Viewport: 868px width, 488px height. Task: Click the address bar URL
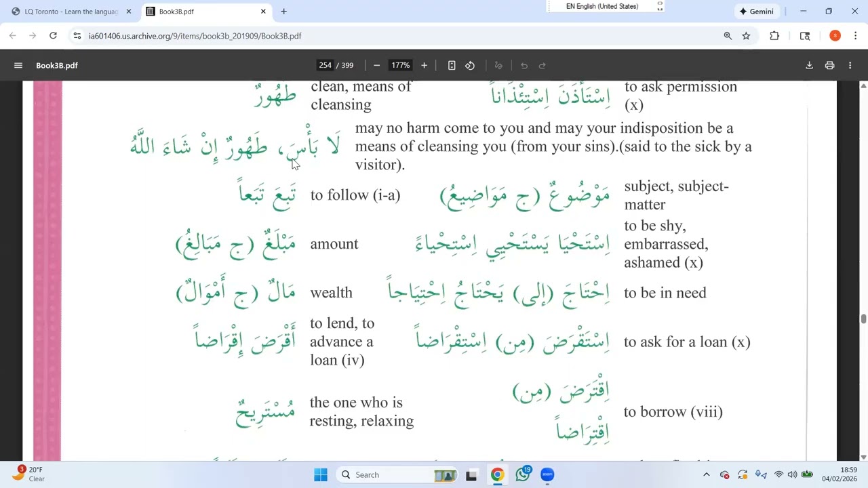(195, 36)
